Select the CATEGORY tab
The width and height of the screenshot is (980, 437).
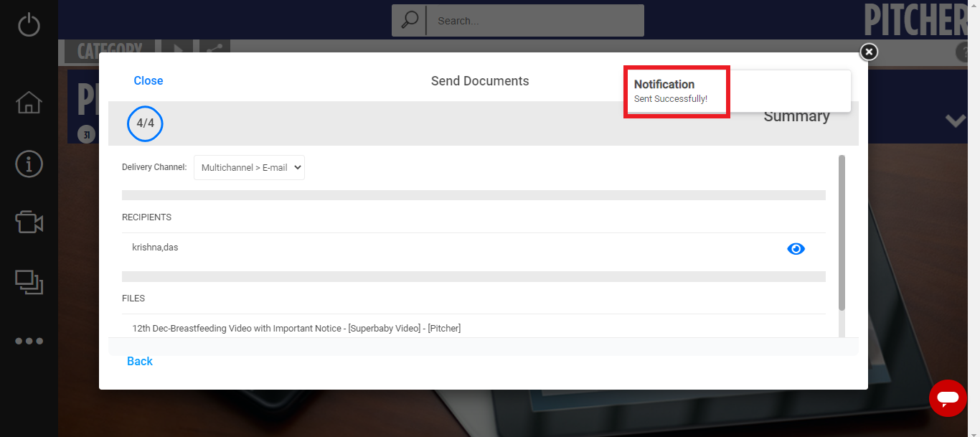pos(109,50)
